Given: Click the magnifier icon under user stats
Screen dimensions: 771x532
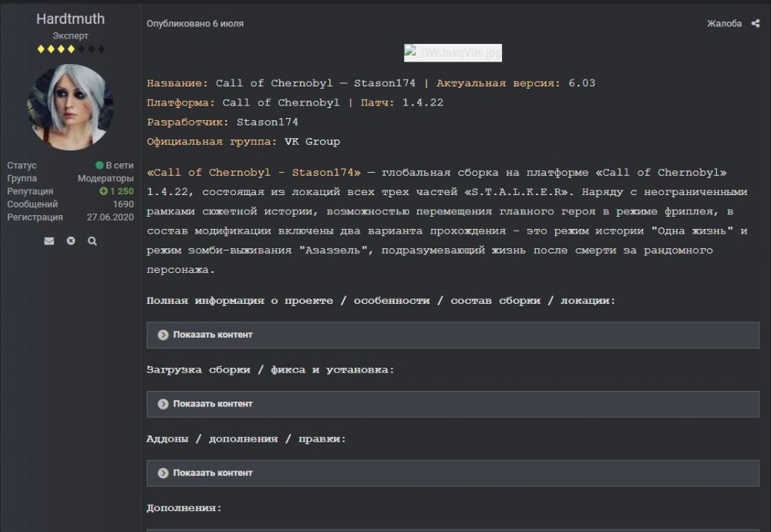Looking at the screenshot, I should coord(93,241).
